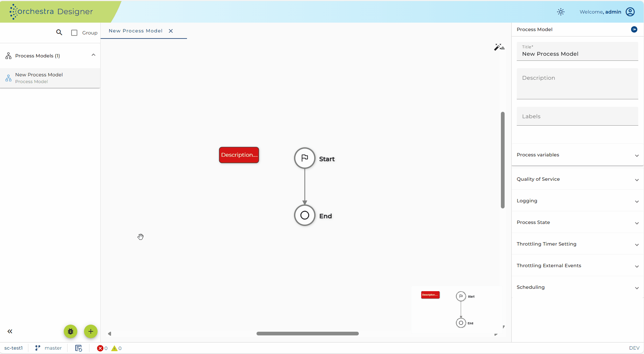The width and height of the screenshot is (644, 354).
Task: Select New Process Model in tree
Action: click(x=50, y=78)
